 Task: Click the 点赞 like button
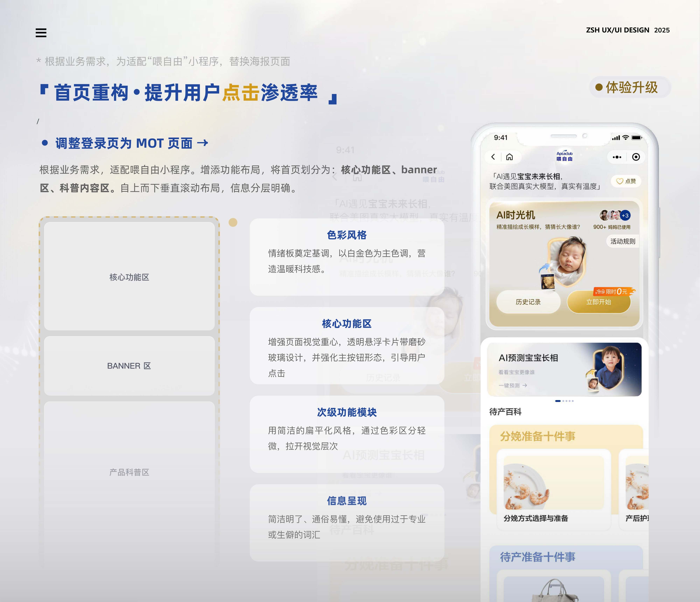click(626, 181)
